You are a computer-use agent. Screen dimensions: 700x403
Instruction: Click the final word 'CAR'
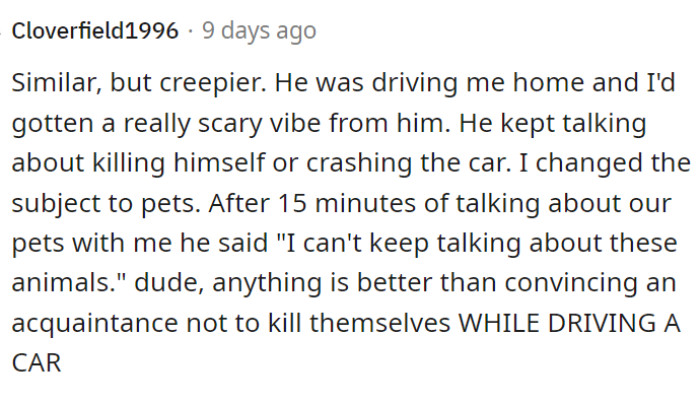tap(36, 363)
